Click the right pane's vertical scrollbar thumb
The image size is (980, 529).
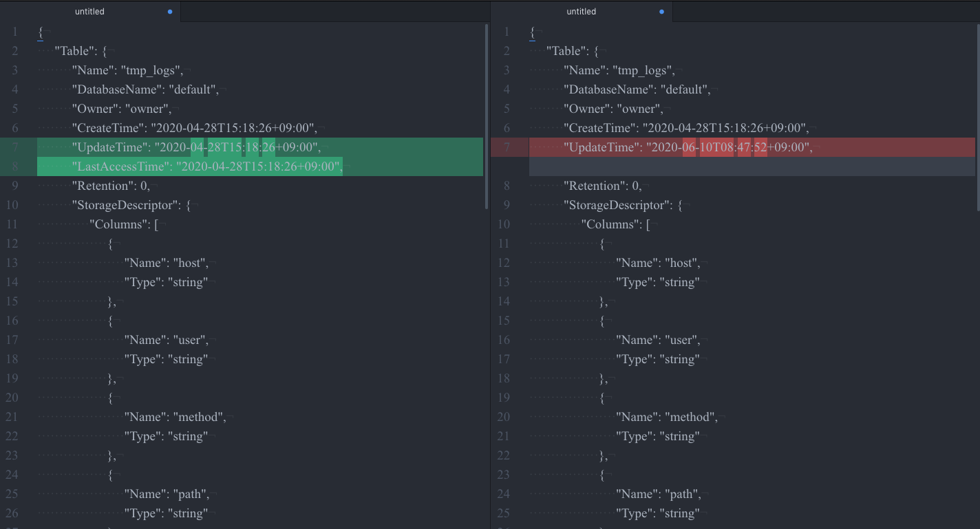pyautogui.click(x=978, y=117)
